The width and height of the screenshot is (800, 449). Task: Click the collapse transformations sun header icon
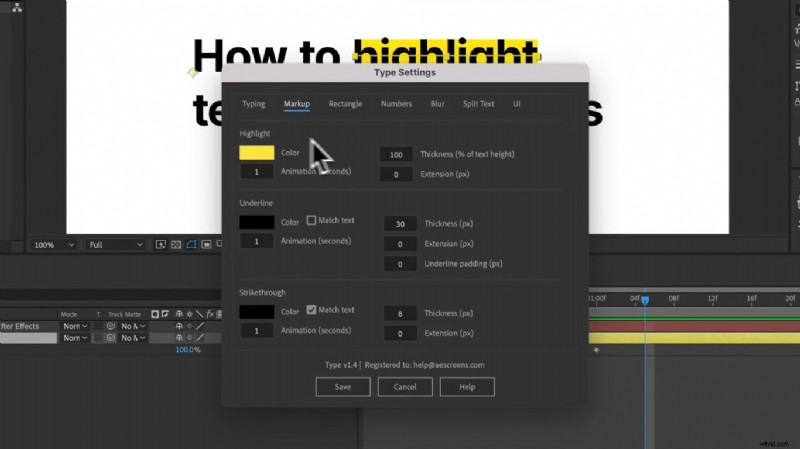point(189,314)
